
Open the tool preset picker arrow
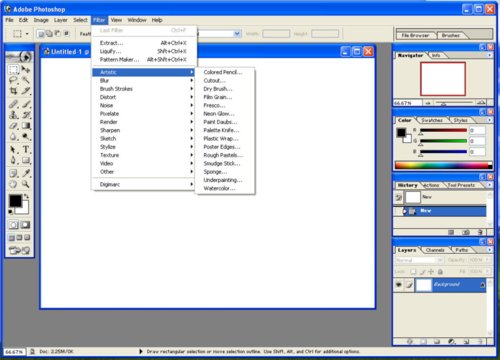coord(27,34)
